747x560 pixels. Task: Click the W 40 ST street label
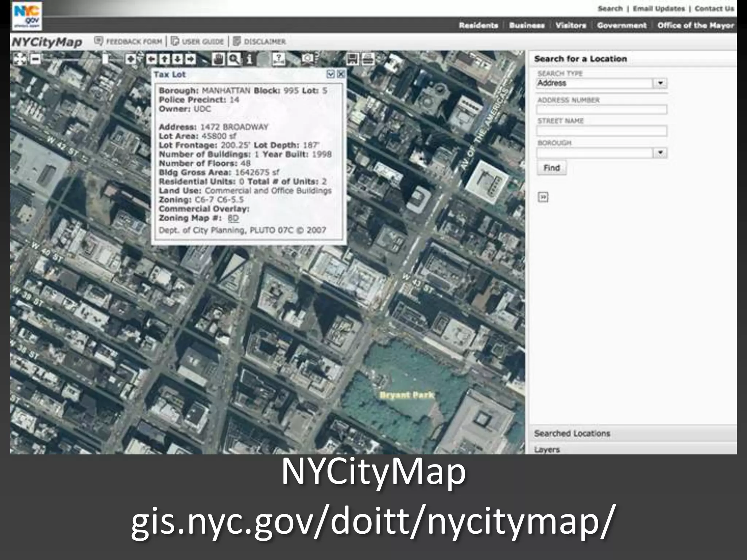(x=47, y=252)
